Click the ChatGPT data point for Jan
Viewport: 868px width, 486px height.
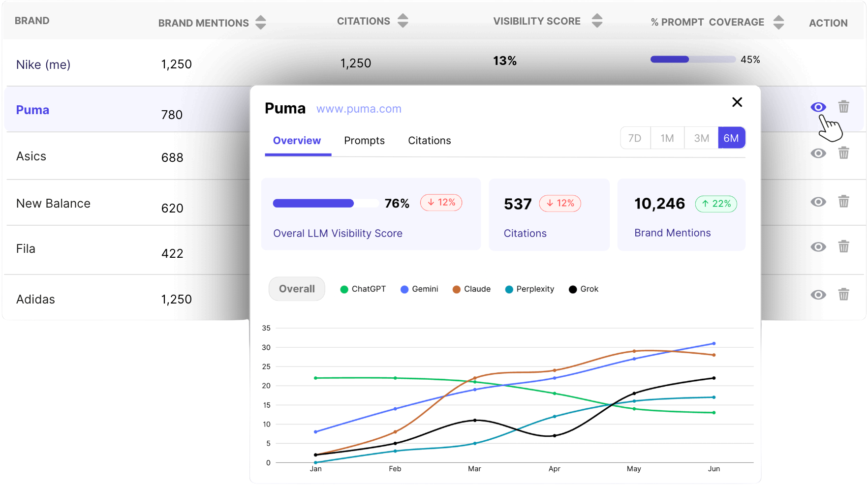(315, 378)
